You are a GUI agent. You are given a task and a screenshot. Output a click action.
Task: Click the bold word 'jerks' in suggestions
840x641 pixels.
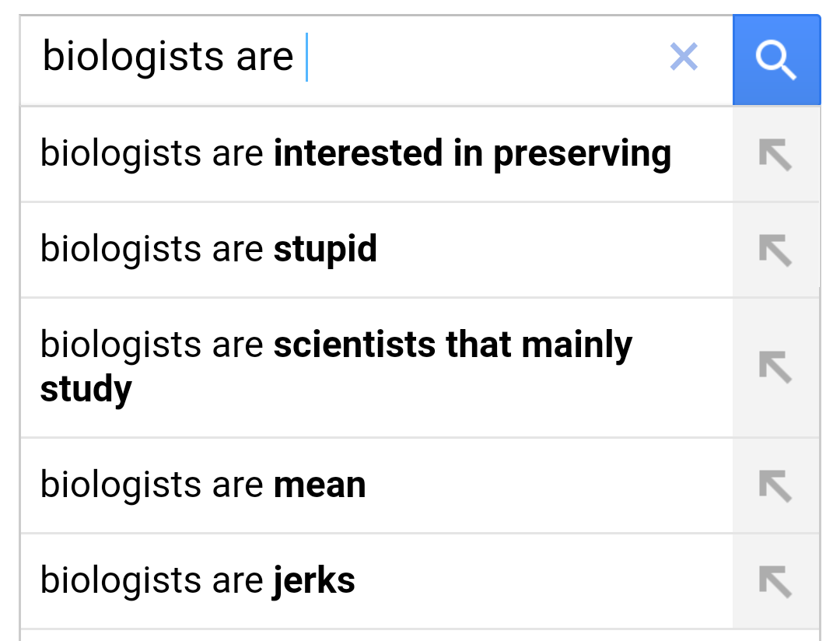[314, 581]
